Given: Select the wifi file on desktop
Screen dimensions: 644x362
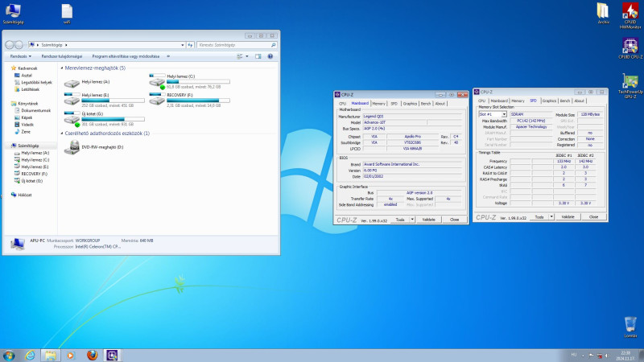Looking at the screenshot, I should [67, 14].
